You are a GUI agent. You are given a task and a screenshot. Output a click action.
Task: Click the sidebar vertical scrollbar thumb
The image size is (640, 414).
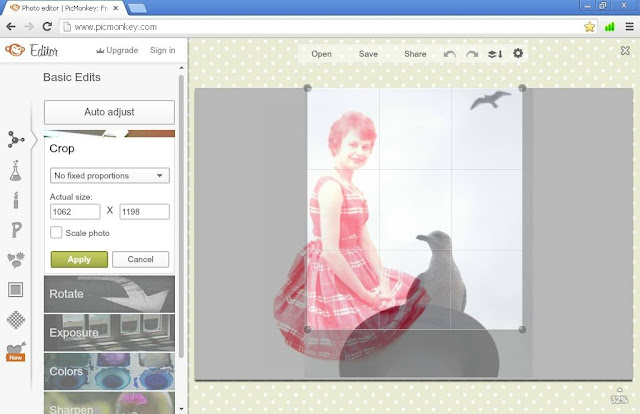181,216
